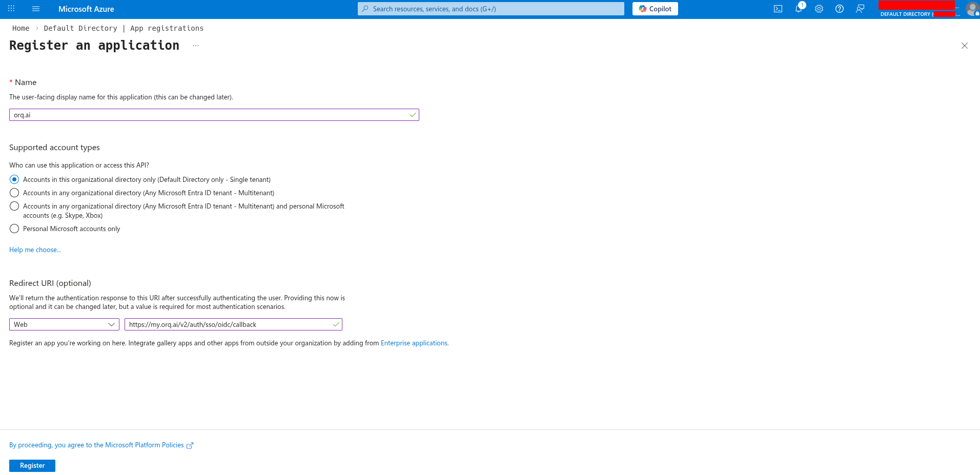This screenshot has width=980, height=475.
Task: Open help and support question icon
Action: pyautogui.click(x=840, y=9)
